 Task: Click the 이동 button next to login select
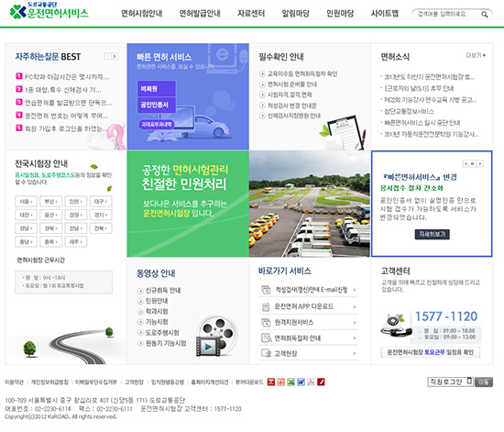(x=484, y=382)
